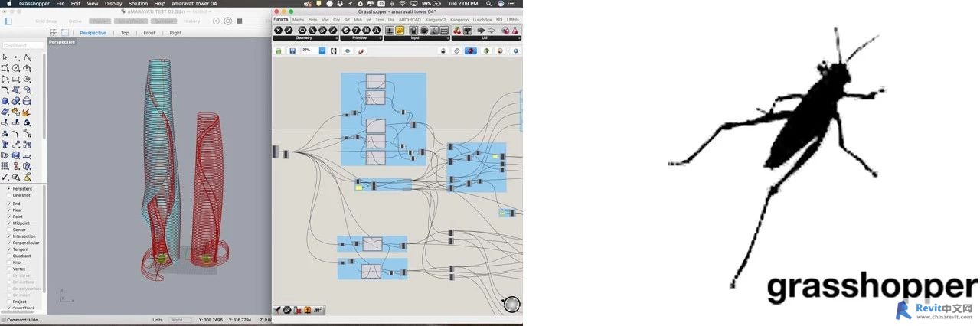Image resolution: width=980 pixels, height=326 pixels.
Task: Switch to four-viewport layout icon
Action: 53,33
